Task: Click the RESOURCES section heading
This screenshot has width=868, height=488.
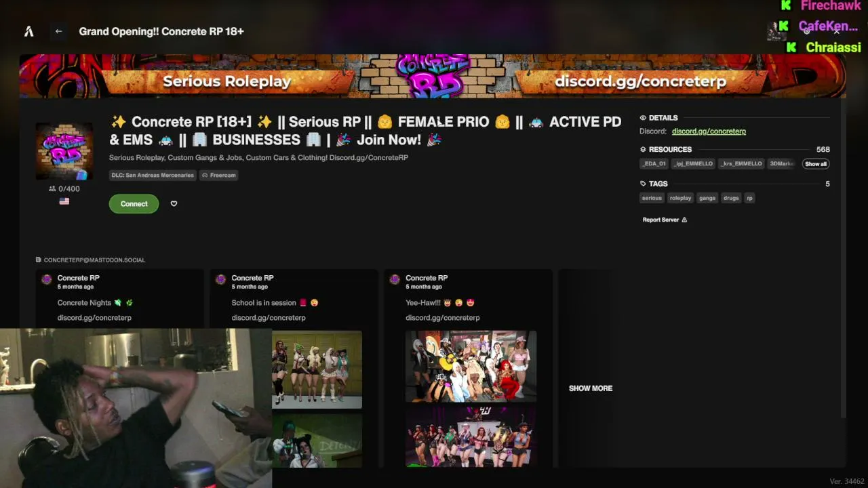Action: (670, 149)
